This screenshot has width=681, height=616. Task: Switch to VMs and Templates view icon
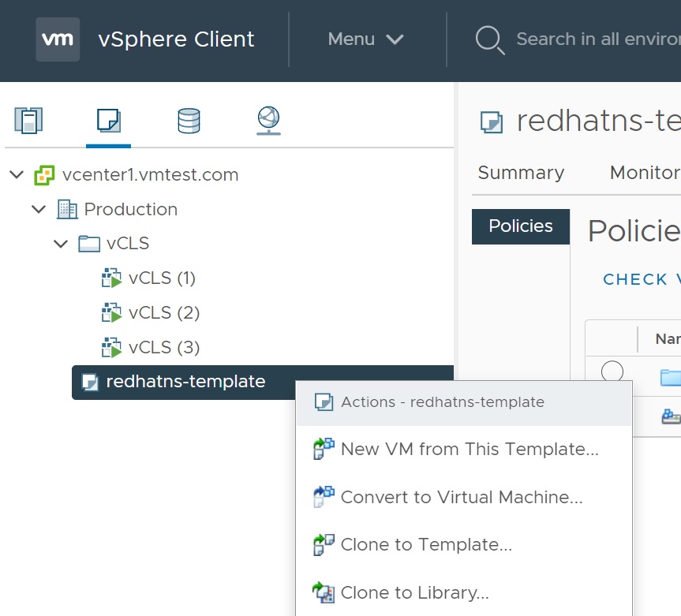pos(108,121)
